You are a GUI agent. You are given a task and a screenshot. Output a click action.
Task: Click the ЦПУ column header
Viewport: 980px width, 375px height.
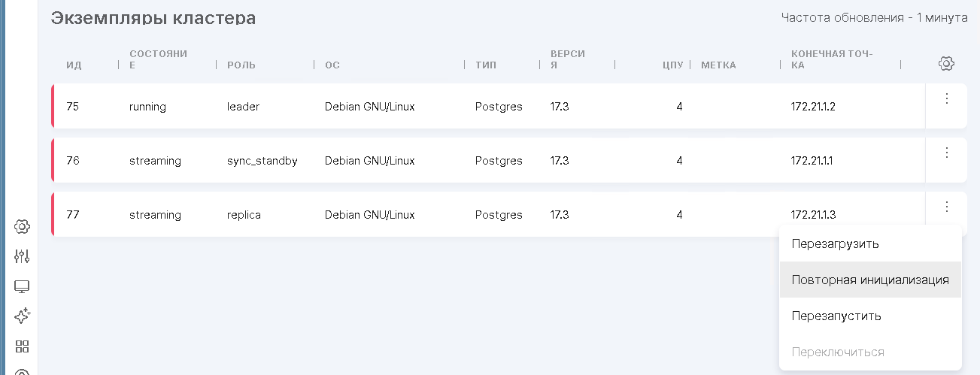pos(672,65)
